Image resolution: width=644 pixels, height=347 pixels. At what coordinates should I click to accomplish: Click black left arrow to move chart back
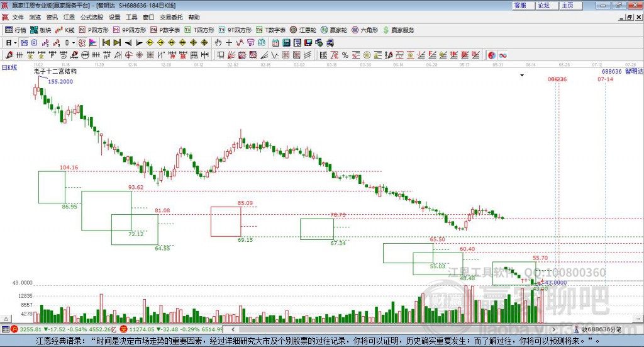[x=128, y=43]
